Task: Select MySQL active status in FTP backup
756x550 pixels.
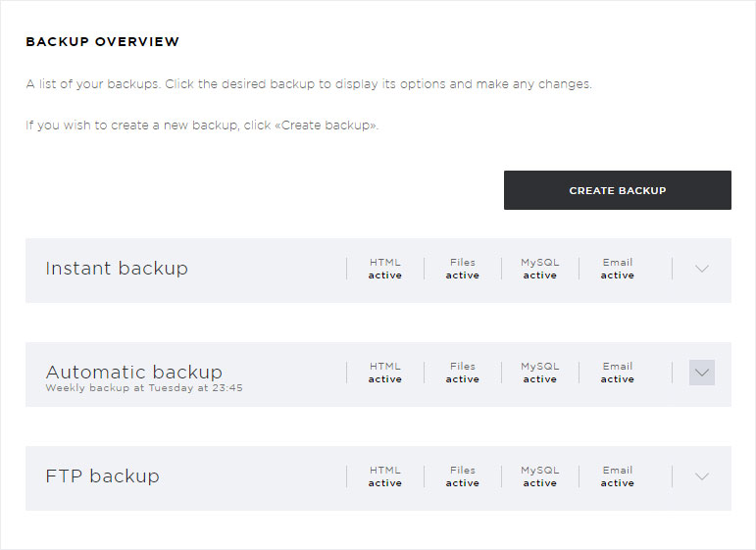Action: [540, 476]
